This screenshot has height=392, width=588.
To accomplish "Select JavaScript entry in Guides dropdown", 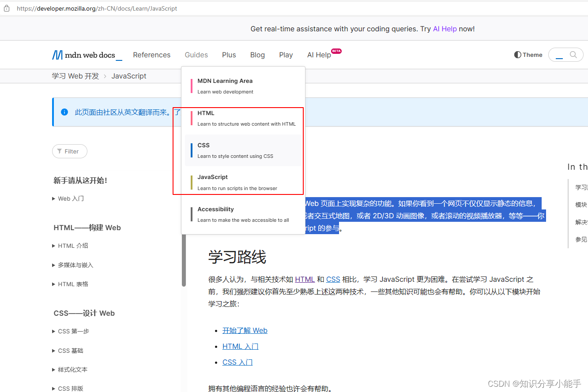I will coord(243,182).
